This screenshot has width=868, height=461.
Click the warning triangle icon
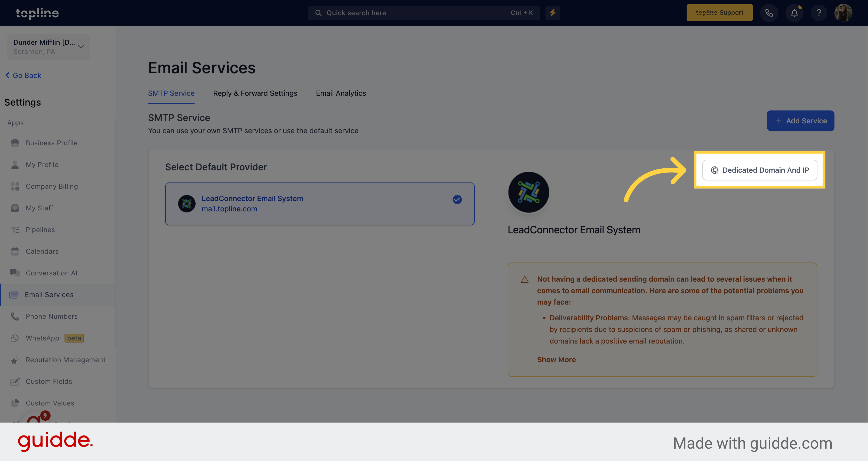pos(525,279)
